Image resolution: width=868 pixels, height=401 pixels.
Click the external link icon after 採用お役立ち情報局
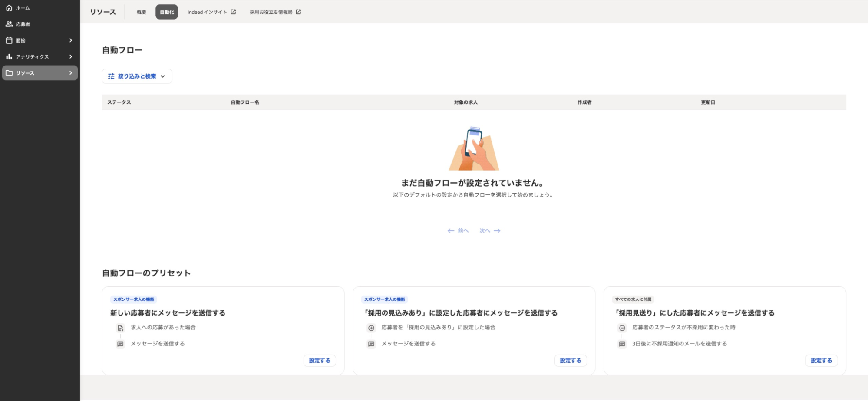point(298,12)
